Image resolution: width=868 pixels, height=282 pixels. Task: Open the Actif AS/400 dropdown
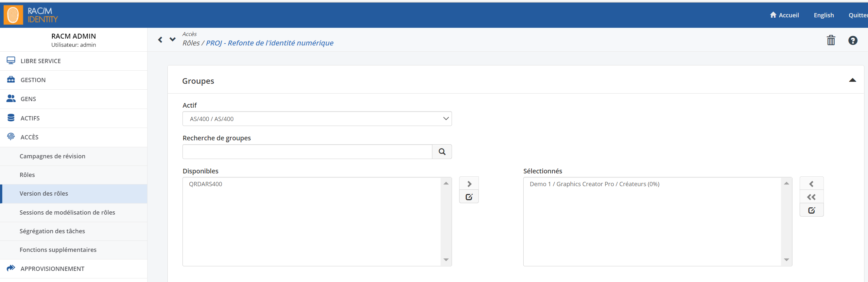coord(317,119)
